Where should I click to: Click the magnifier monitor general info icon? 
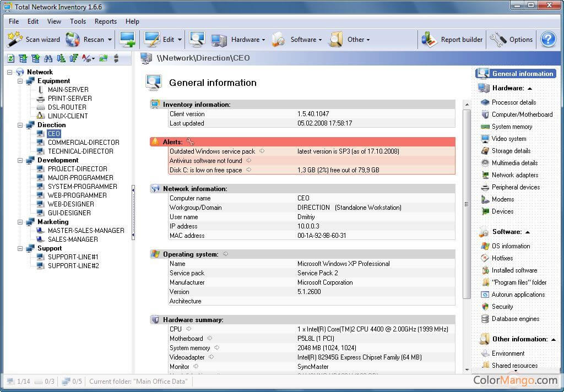pyautogui.click(x=197, y=40)
